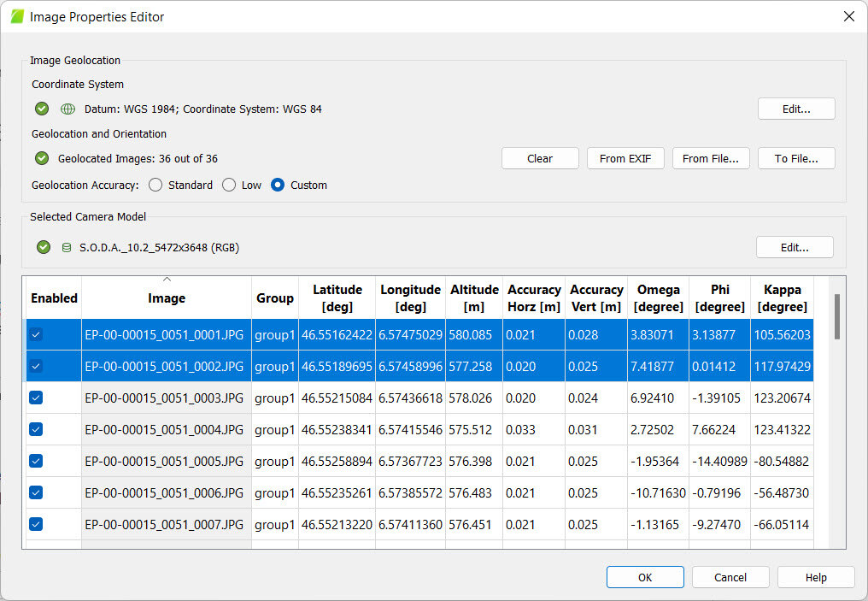Screen dimensions: 868x601
Task: Click the globe icon beside the coordinate system
Action: pyautogui.click(x=67, y=109)
